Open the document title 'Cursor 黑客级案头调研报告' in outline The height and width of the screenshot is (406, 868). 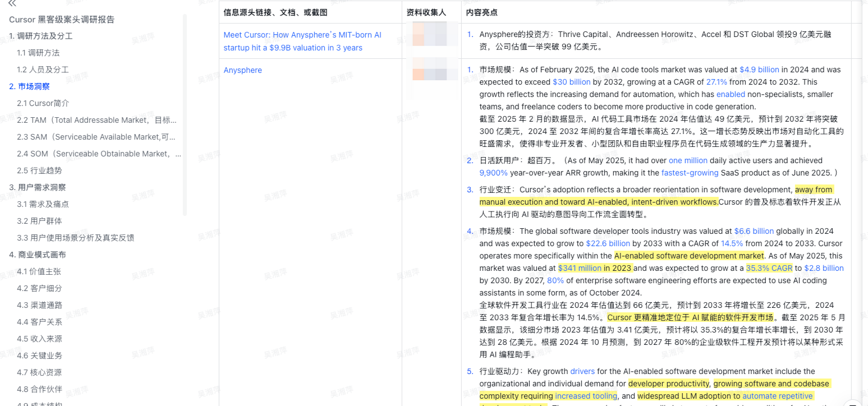(x=62, y=20)
